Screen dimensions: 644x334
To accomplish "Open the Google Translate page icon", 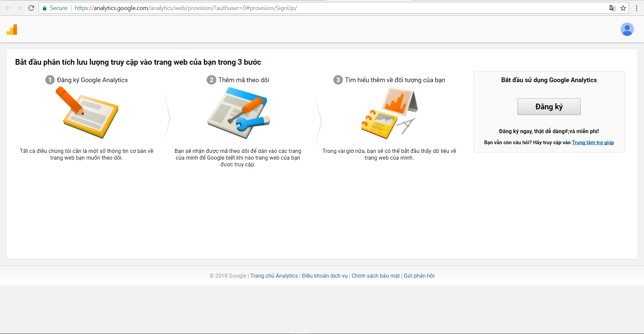I will (x=612, y=8).
